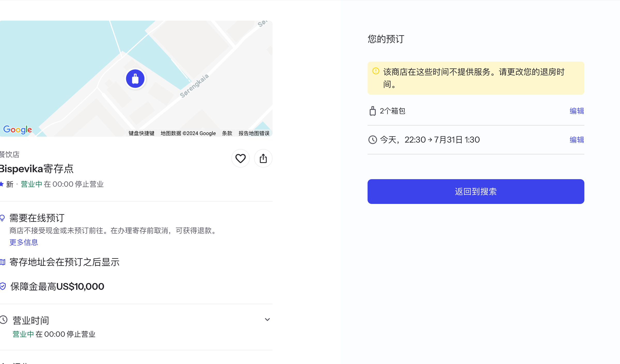Click 条款 terms link in map footer
This screenshot has height=364, width=620.
pos(226,133)
